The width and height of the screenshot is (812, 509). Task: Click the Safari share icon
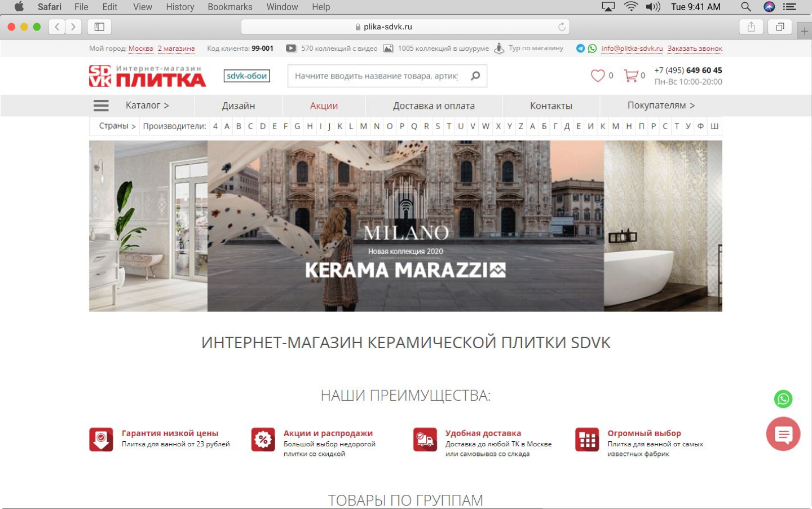point(751,27)
